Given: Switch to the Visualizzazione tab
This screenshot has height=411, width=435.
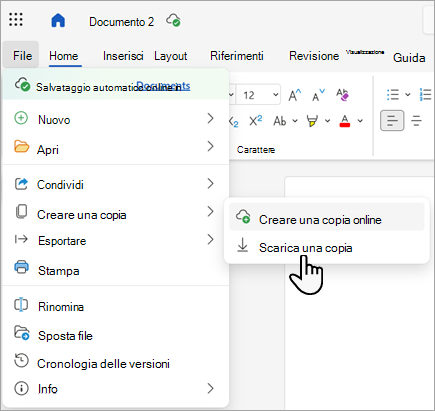Looking at the screenshot, I should [365, 52].
